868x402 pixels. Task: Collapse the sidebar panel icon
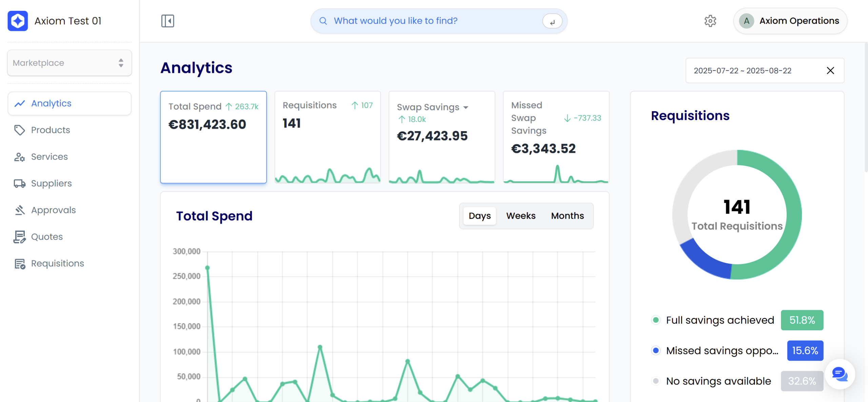pyautogui.click(x=167, y=21)
